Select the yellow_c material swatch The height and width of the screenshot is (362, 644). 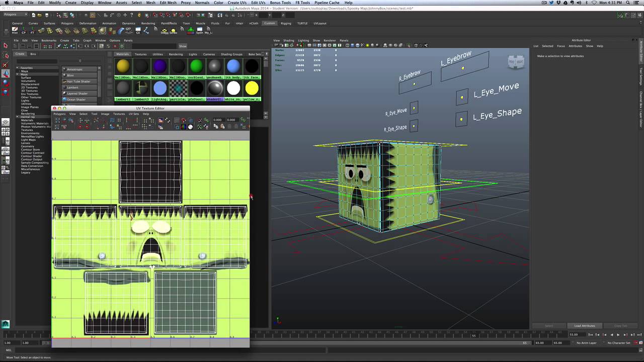[x=252, y=88]
